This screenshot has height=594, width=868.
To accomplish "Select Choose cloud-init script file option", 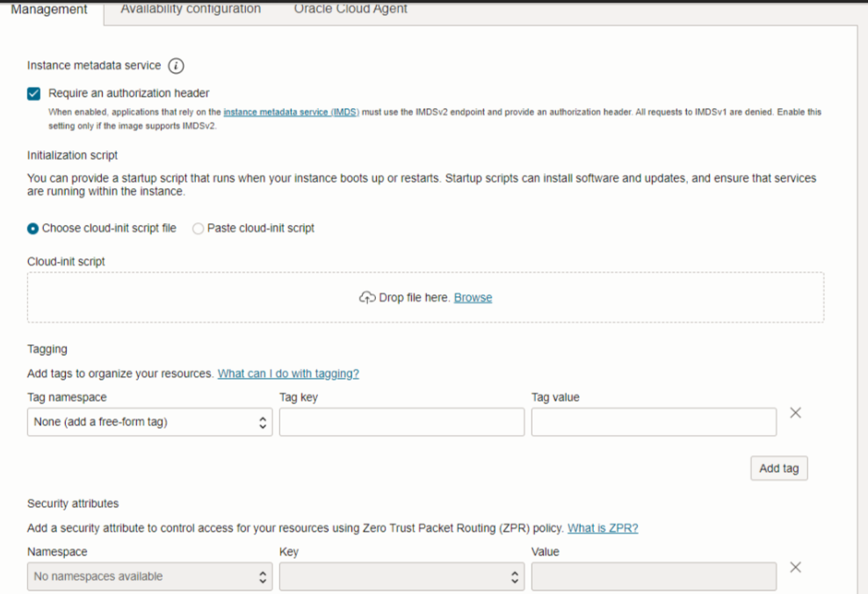I will point(33,228).
